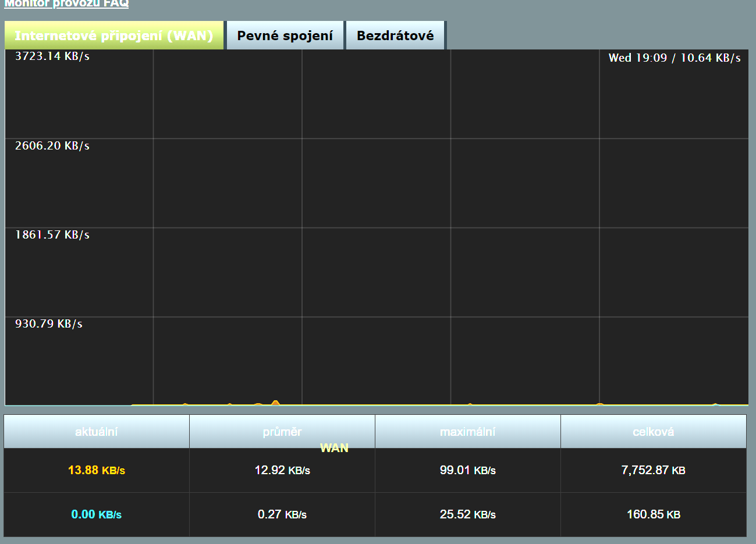Switch to Internetové připojení (WAN) tab
Image resolution: width=756 pixels, height=544 pixels.
[114, 35]
